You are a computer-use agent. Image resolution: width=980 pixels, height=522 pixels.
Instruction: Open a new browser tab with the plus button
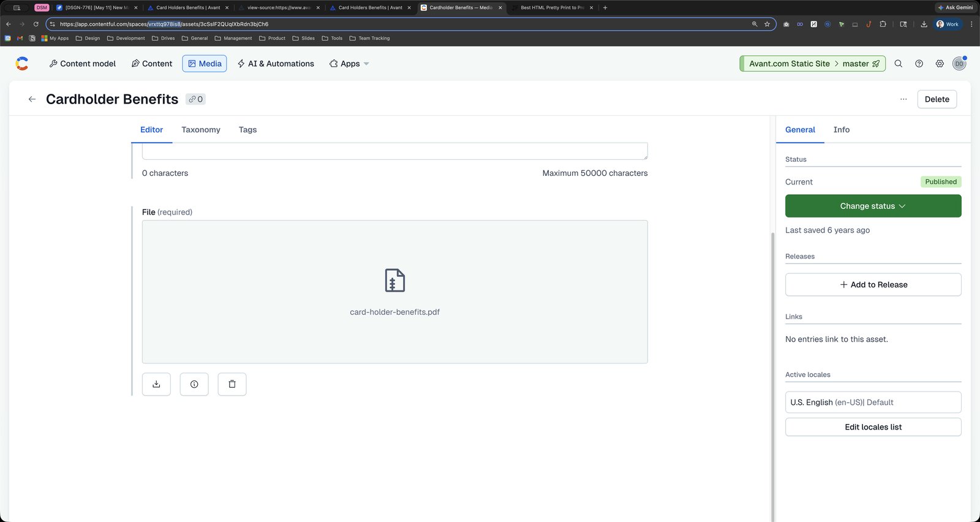pyautogui.click(x=605, y=7)
